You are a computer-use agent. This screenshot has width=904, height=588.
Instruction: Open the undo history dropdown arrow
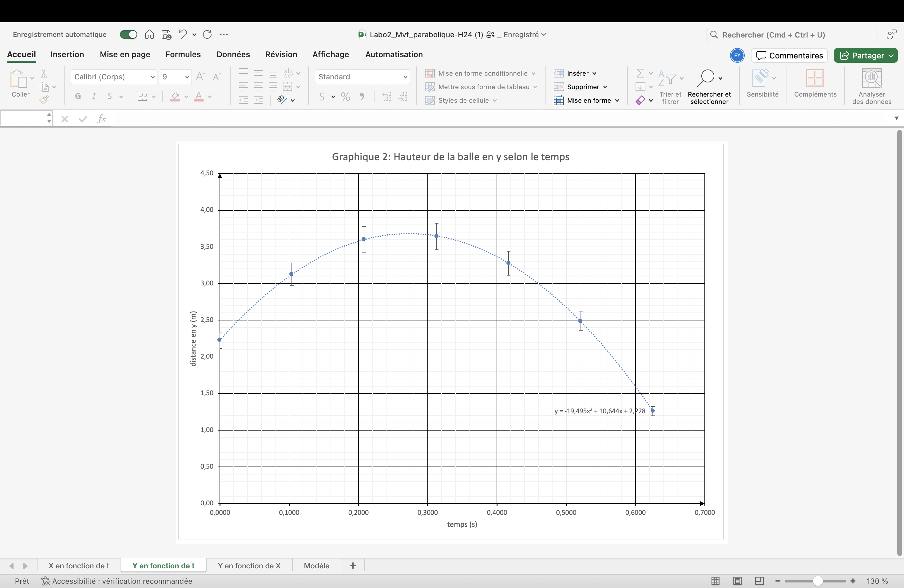[194, 34]
